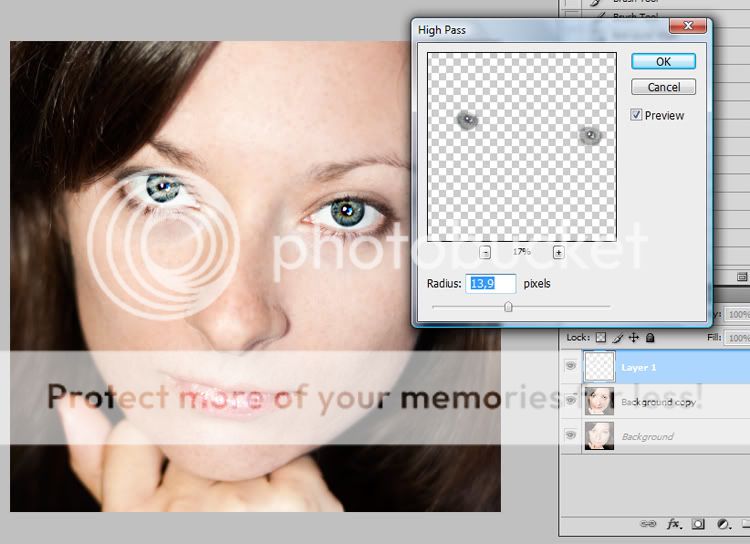
Task: Select the Background layer thumbnail
Action: click(599, 436)
